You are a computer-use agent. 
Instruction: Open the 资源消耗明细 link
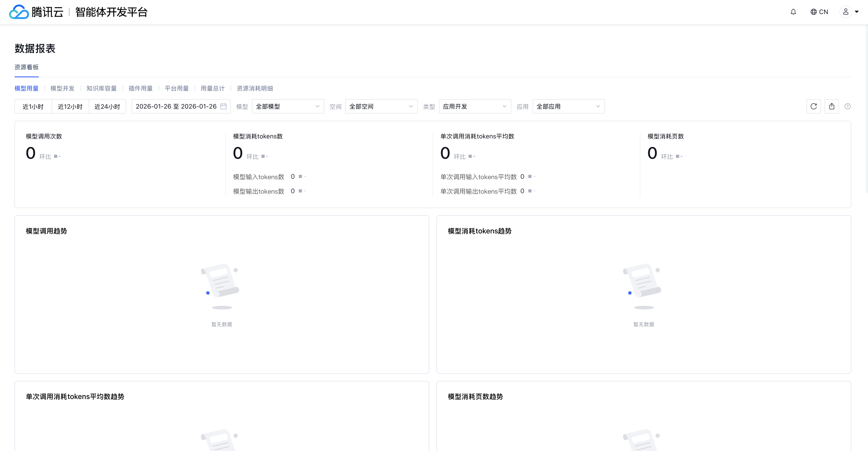point(255,88)
